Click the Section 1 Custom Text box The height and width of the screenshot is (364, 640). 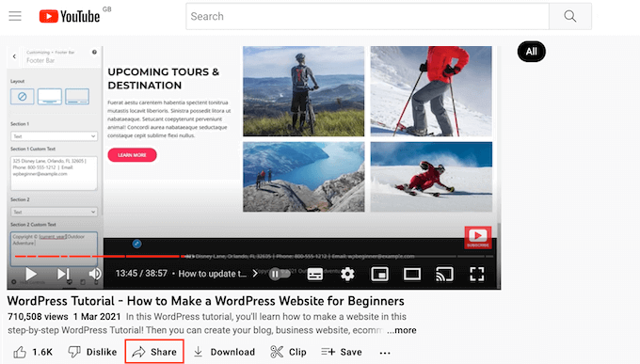[54, 173]
